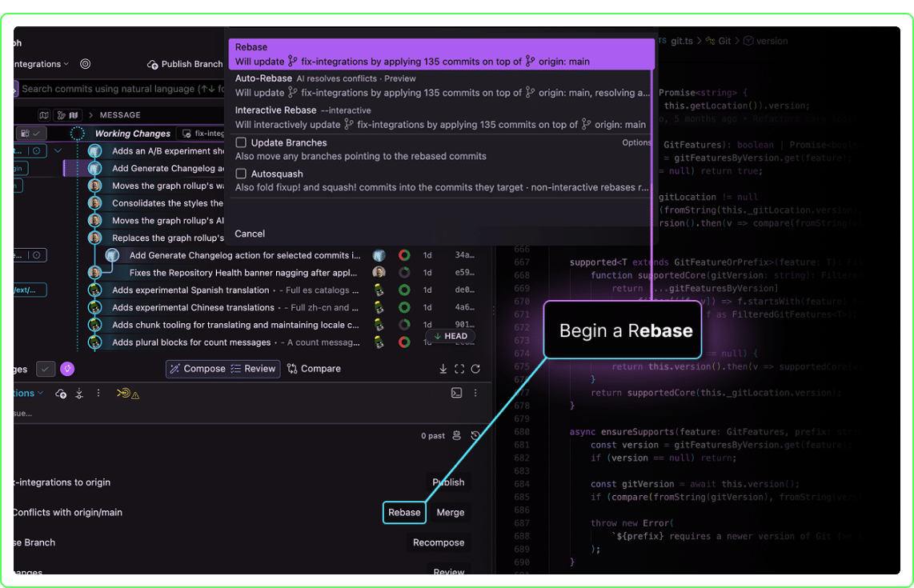Click the target icon next to branch name
Image resolution: width=914 pixels, height=588 pixels.
point(85,64)
